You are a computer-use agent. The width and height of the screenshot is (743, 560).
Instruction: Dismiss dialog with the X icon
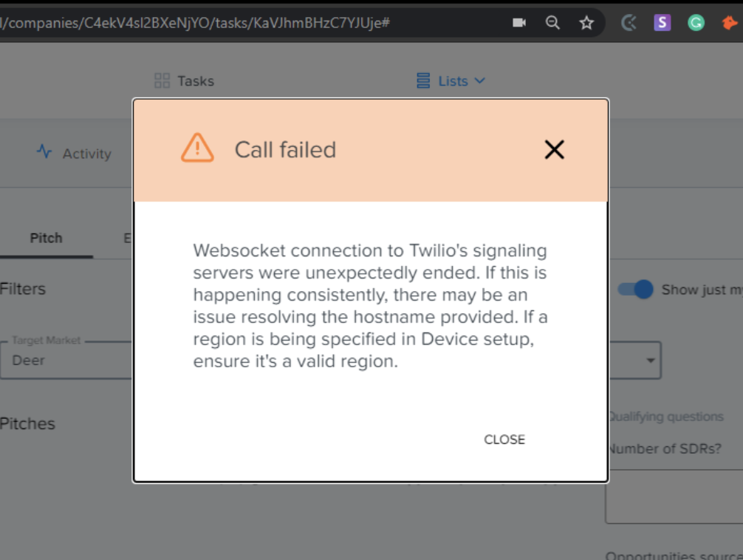pos(554,149)
